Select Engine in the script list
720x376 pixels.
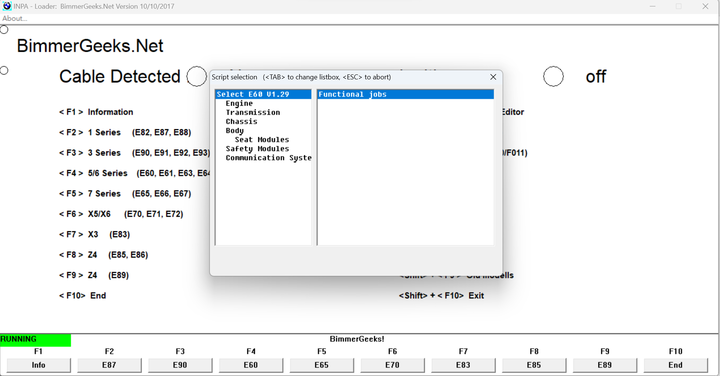239,103
